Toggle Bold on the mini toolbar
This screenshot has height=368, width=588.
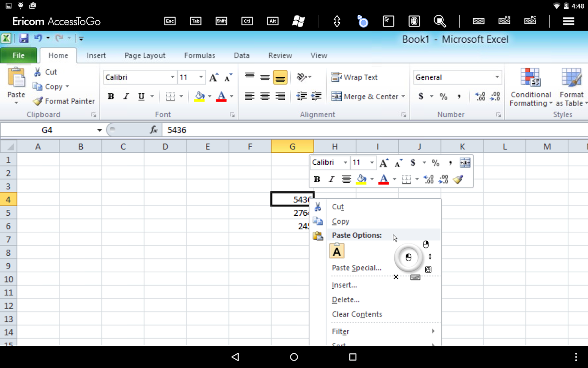point(317,179)
